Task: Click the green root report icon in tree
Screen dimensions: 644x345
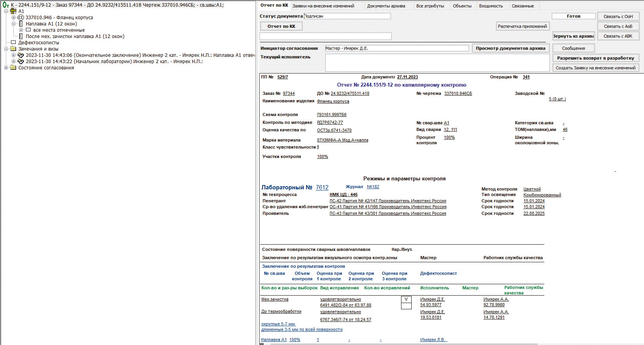Action: pyautogui.click(x=5, y=5)
